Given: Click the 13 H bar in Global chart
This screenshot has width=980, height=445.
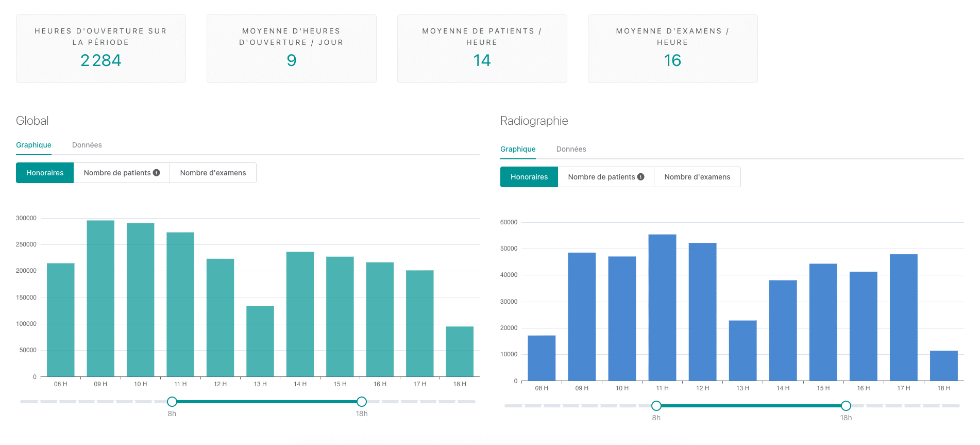Looking at the screenshot, I should [x=260, y=341].
